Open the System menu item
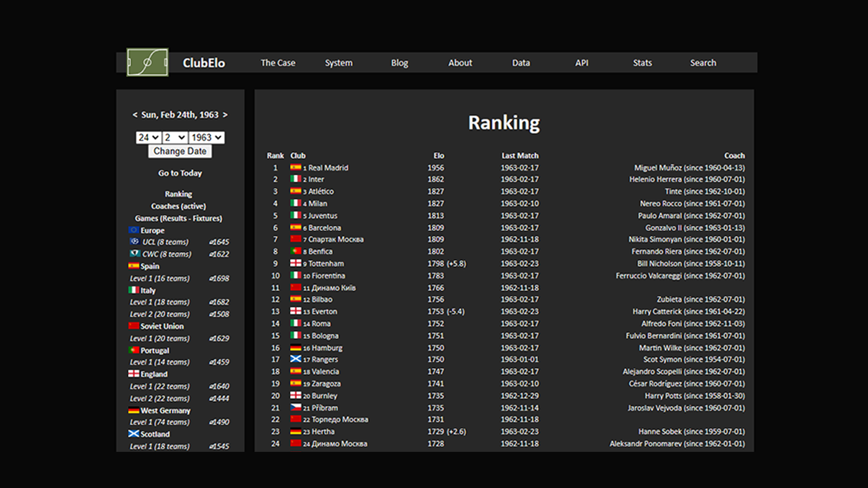The width and height of the screenshot is (868, 488). (x=339, y=63)
